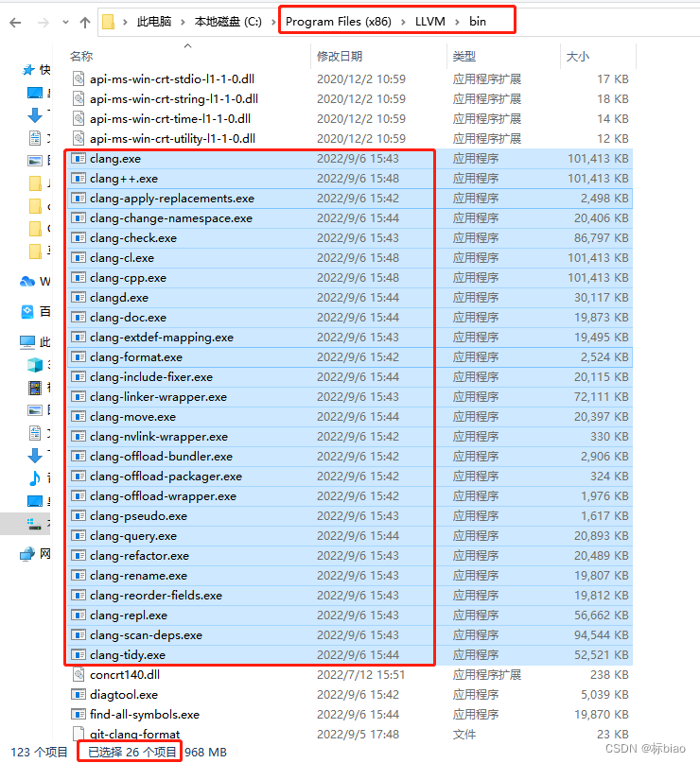Select the clang-tidy.exe icon

[x=79, y=655]
